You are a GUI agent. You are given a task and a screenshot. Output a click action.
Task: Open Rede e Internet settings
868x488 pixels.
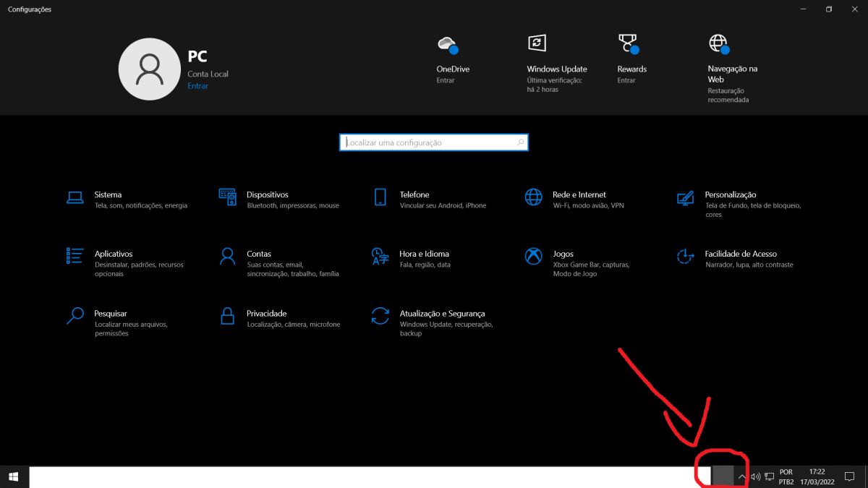[x=574, y=200]
